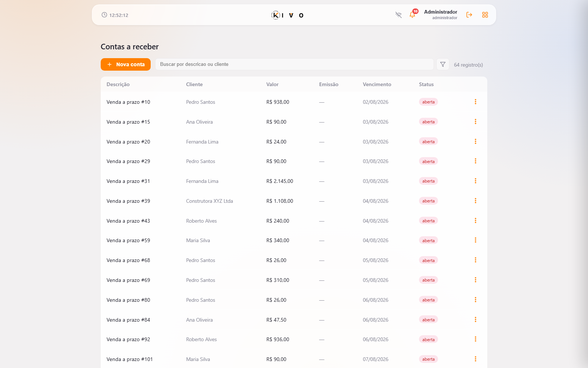
Task: Open actions menu for Venda a prazo #59
Action: point(475,240)
